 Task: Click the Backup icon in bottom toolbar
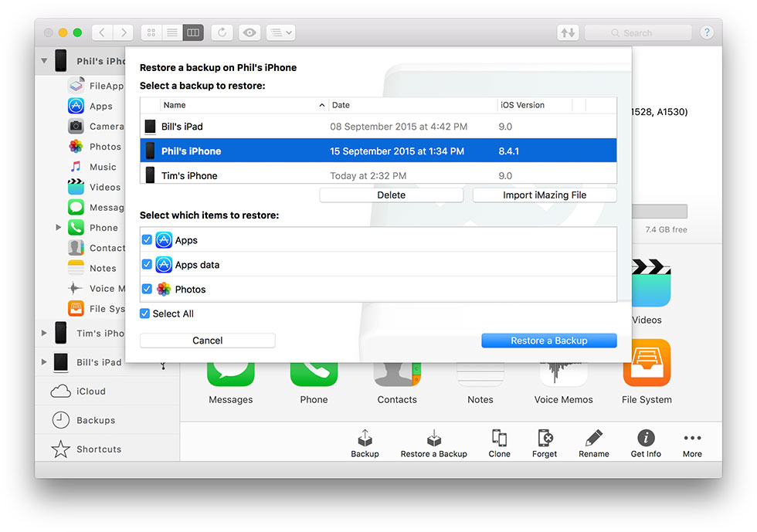click(365, 439)
